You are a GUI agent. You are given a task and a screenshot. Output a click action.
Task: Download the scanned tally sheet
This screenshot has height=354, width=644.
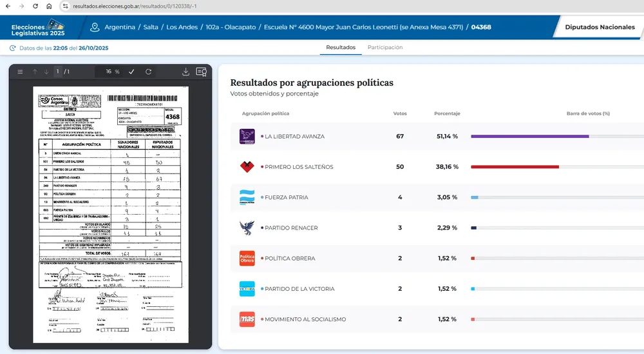pyautogui.click(x=186, y=72)
